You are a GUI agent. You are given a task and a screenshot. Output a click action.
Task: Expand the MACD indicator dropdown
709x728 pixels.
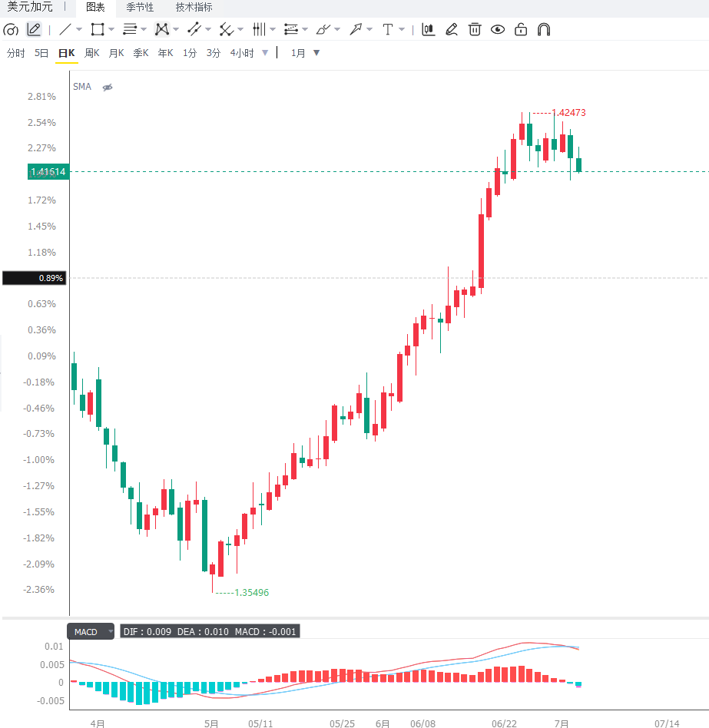110,631
